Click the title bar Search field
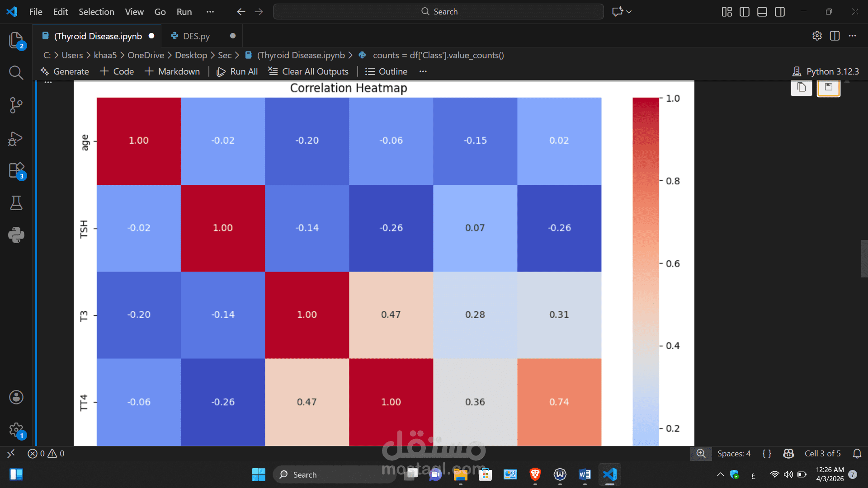 (438, 12)
